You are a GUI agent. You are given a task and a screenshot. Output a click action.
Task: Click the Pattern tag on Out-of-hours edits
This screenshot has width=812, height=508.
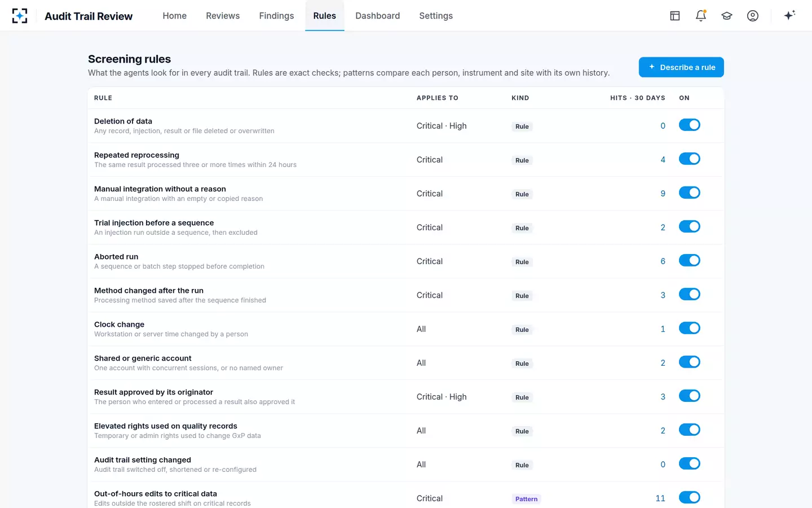pyautogui.click(x=527, y=499)
